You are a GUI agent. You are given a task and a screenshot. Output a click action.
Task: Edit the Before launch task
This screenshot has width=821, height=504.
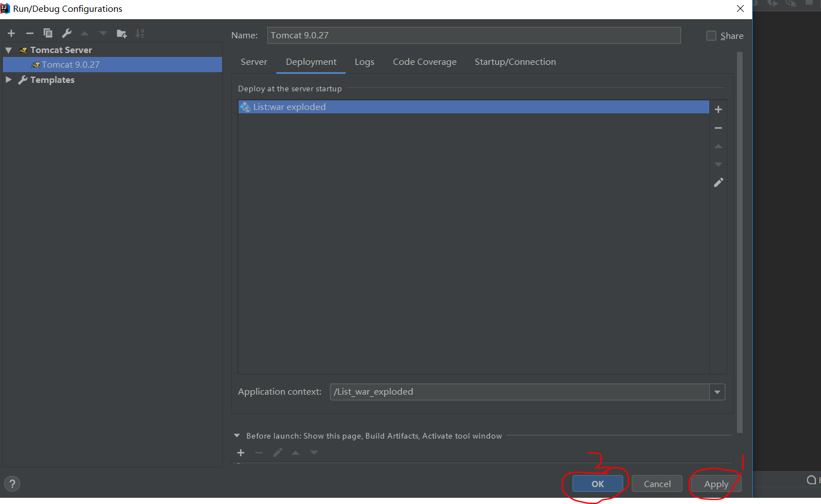[277, 453]
